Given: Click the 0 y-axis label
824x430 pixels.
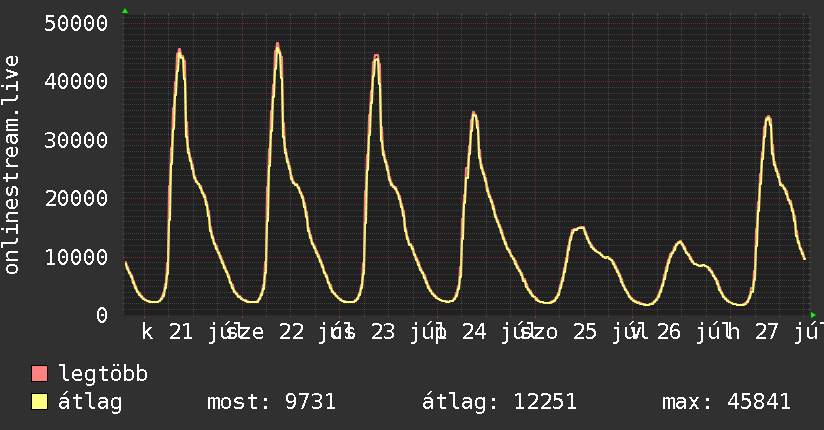Looking at the screenshot, I should coord(102,315).
